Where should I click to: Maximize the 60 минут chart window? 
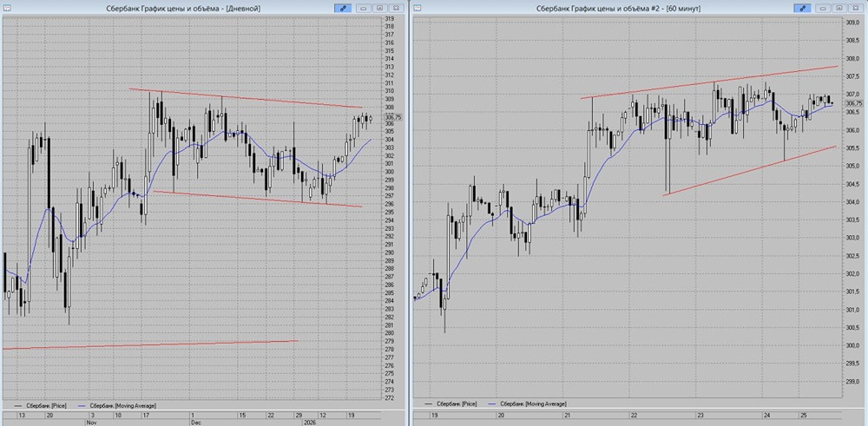(839, 8)
